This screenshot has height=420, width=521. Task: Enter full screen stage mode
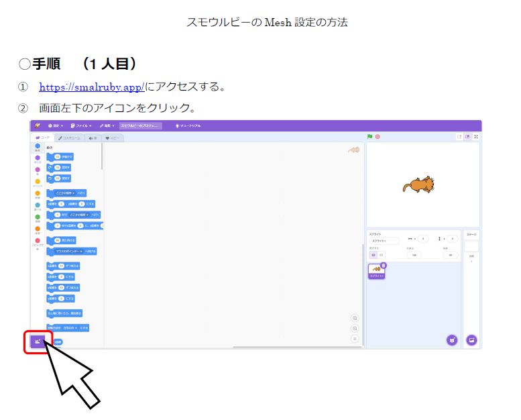click(x=476, y=137)
